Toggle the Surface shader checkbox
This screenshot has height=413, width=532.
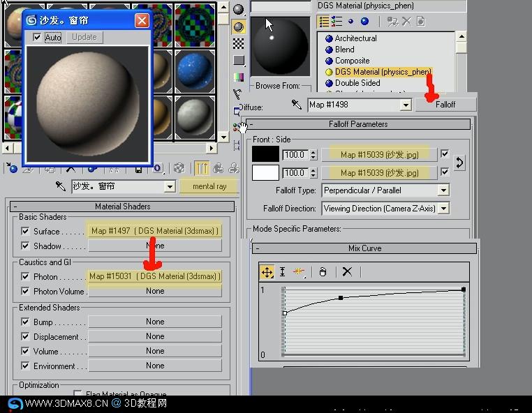24,231
